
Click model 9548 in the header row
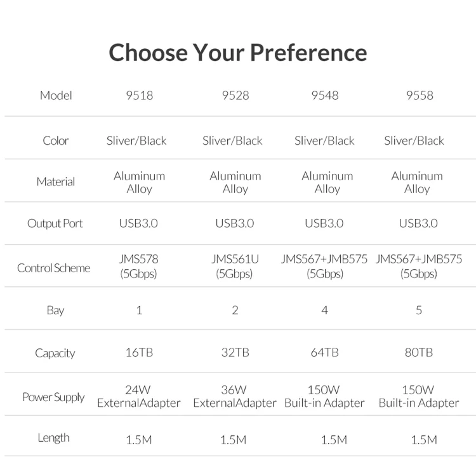click(324, 95)
